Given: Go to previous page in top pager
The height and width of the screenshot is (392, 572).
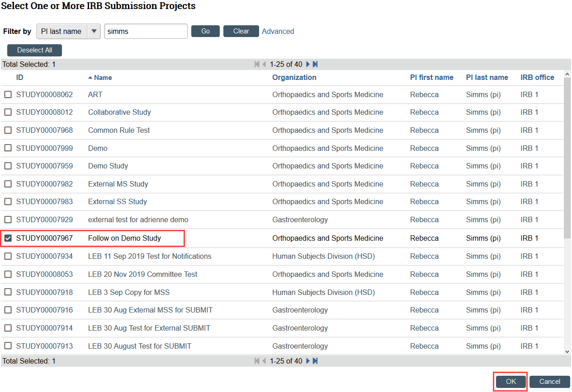Looking at the screenshot, I should [x=264, y=64].
